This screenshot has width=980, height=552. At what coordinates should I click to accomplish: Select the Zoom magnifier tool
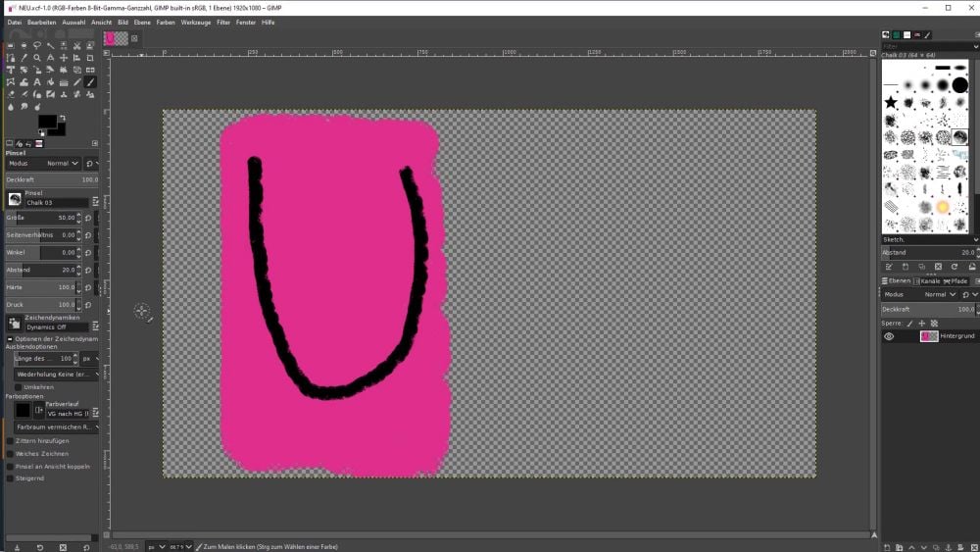click(x=36, y=58)
